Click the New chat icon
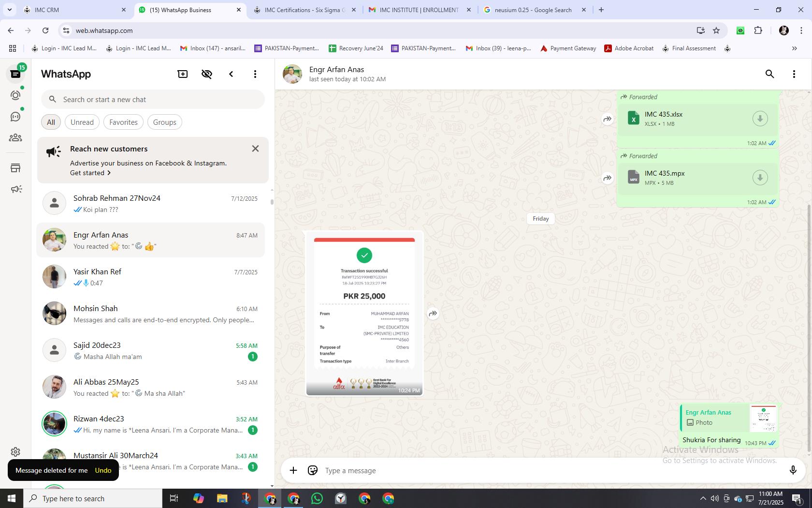 (x=183, y=74)
